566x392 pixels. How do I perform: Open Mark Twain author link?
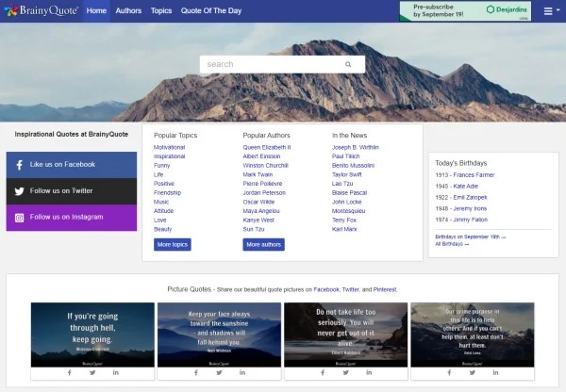(258, 174)
